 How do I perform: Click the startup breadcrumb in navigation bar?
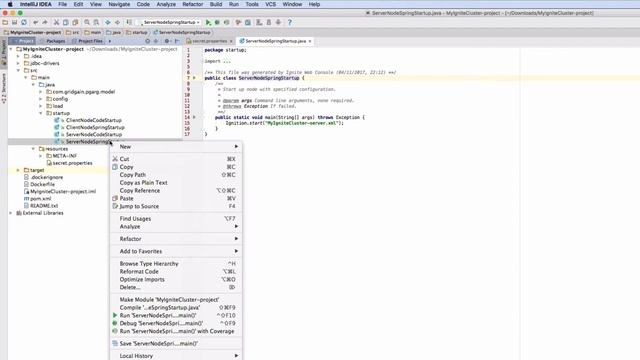point(137,32)
